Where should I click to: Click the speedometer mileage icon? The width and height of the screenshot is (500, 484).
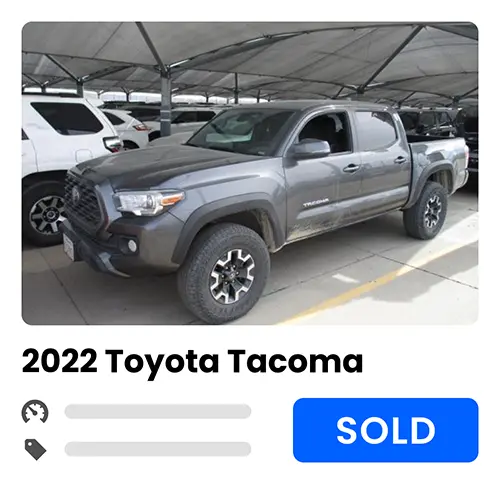[x=35, y=412]
